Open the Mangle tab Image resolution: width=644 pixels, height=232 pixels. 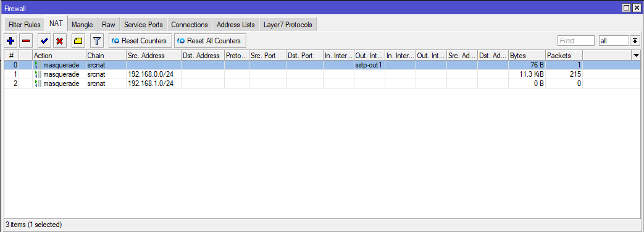pos(82,25)
